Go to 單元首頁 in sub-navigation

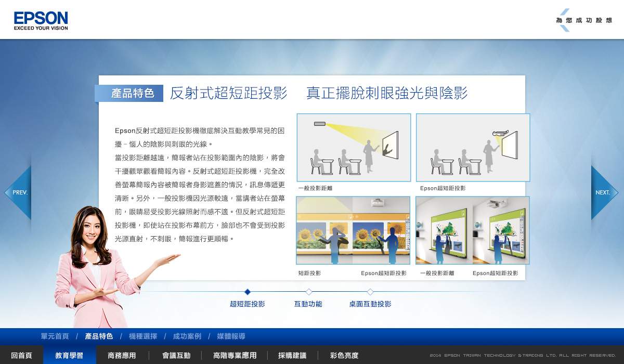click(x=55, y=336)
